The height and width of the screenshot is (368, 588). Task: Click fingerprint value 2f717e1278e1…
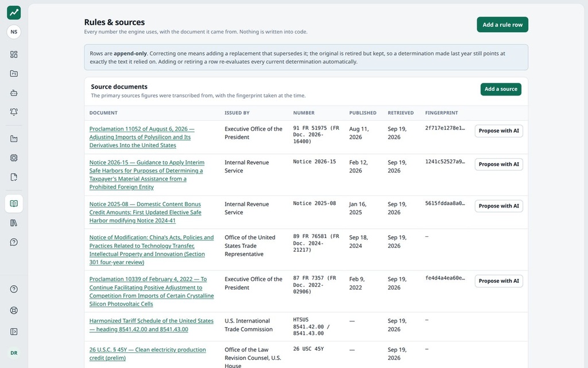point(445,128)
